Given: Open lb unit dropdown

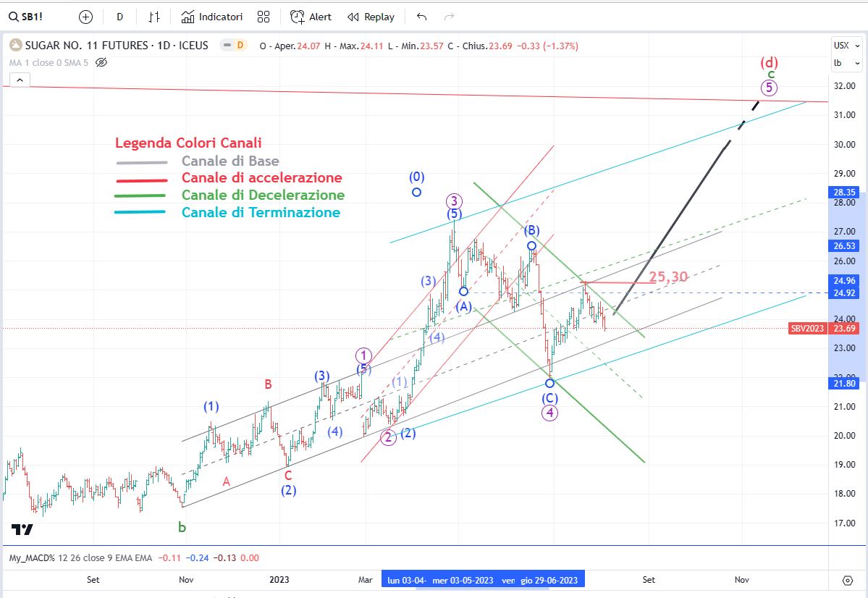Looking at the screenshot, I should click(x=847, y=63).
